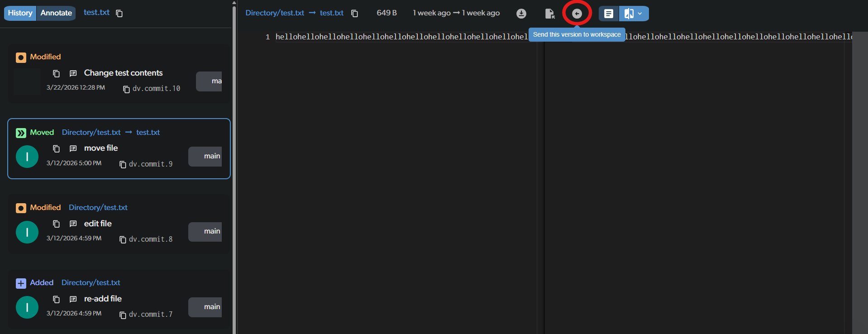Click the move file commit title
This screenshot has height=334, width=868.
tap(101, 148)
